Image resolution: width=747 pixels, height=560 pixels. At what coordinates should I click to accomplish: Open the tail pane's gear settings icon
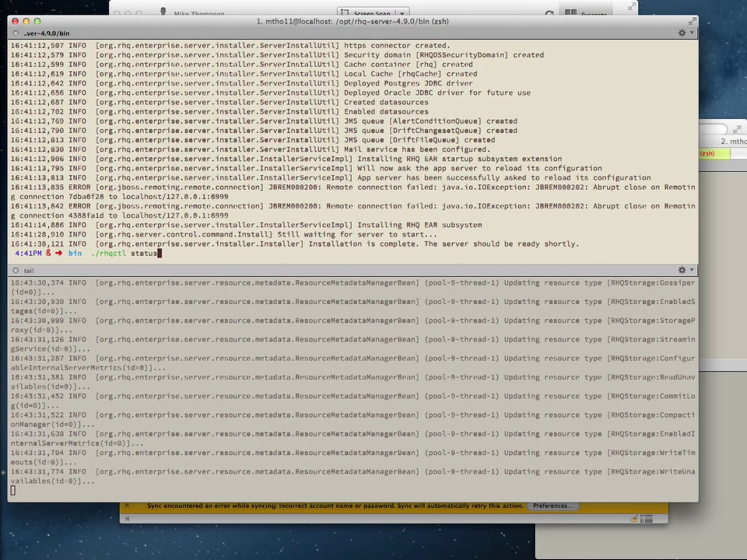pos(682,270)
